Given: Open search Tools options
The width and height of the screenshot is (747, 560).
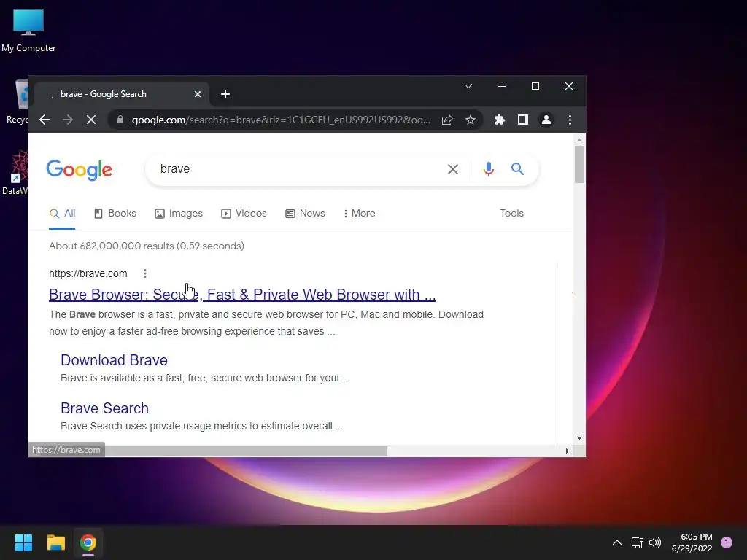Looking at the screenshot, I should [511, 214].
